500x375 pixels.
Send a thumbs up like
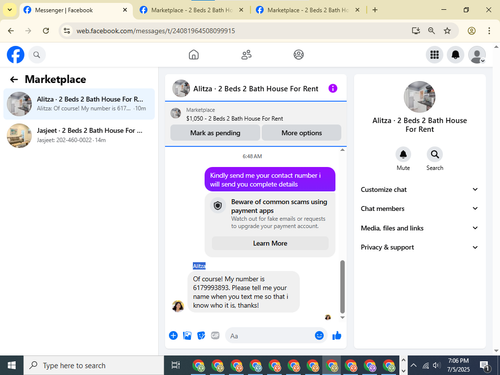pos(337,335)
